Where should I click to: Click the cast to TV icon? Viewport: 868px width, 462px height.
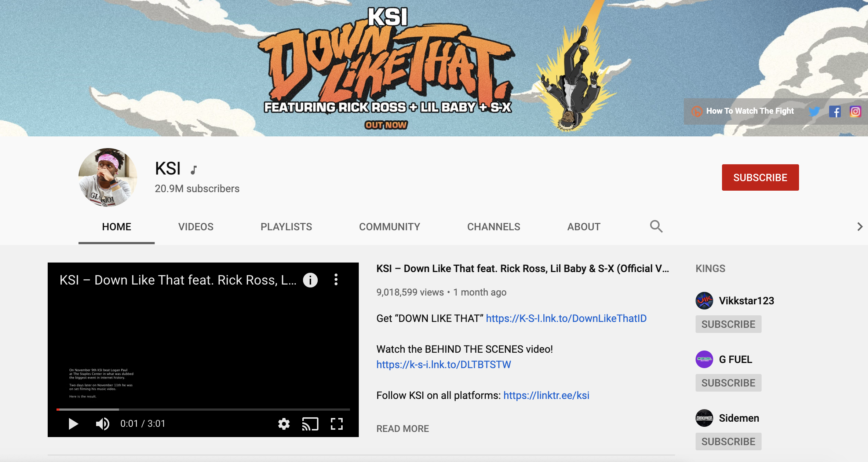click(310, 424)
